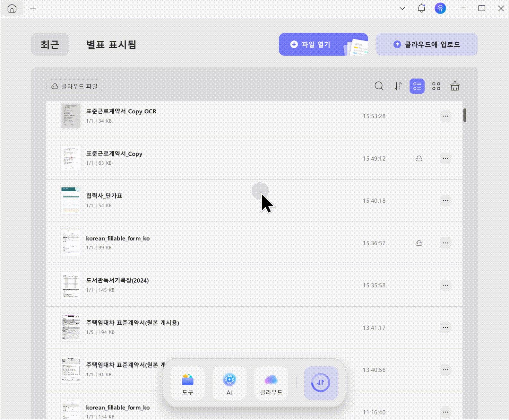Click the 15:40:18 timestamp
Screen dimensions: 509x420
(x=374, y=201)
